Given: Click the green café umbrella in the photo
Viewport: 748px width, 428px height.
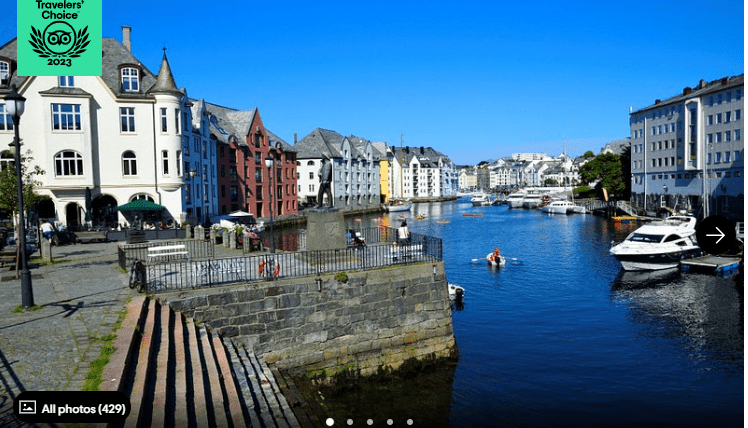Looking at the screenshot, I should (140, 206).
